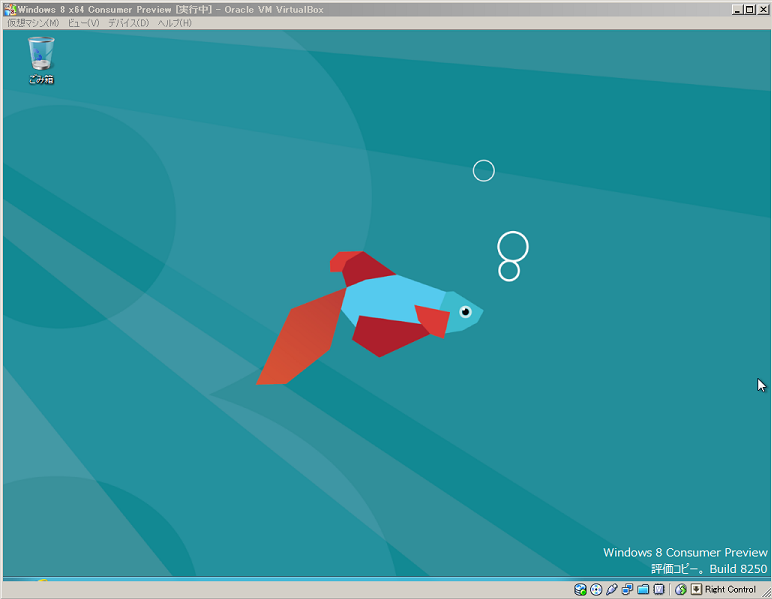Minimize the VirtualBox VM window
This screenshot has width=772, height=599.
pyautogui.click(x=737, y=9)
